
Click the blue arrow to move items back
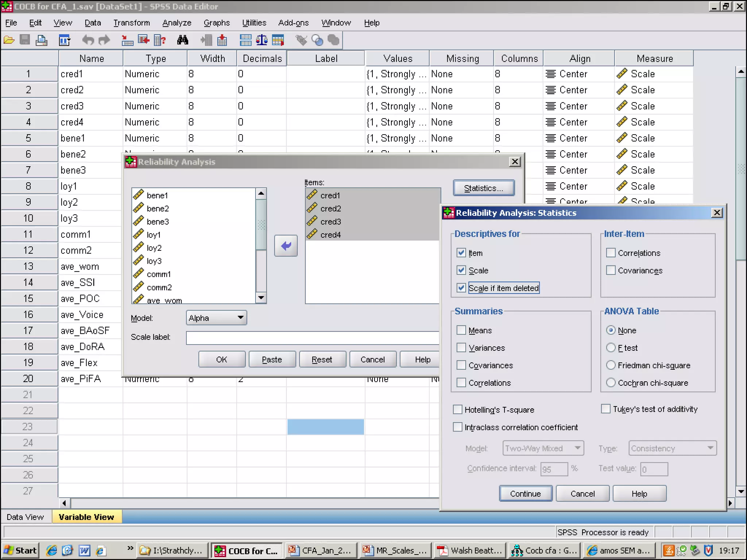pyautogui.click(x=286, y=246)
